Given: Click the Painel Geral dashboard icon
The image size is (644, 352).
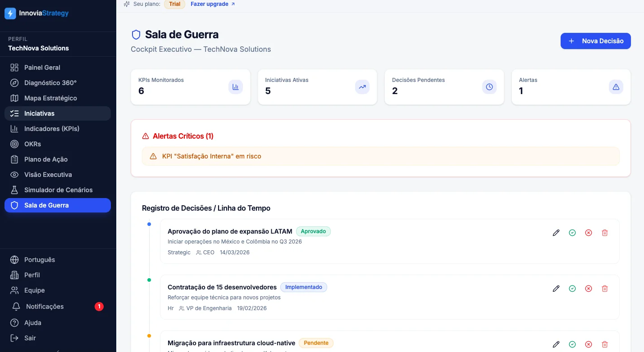Looking at the screenshot, I should pos(14,68).
